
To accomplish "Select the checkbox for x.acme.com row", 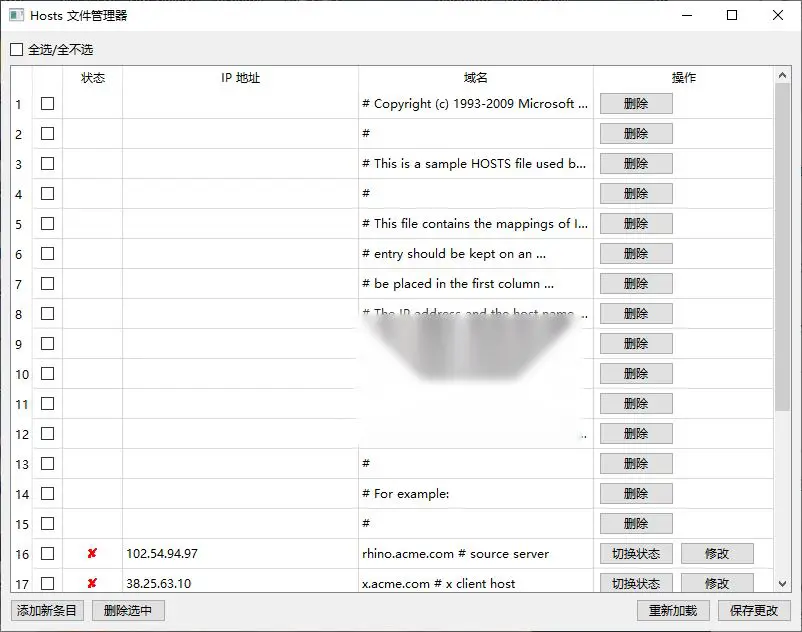I will tap(48, 583).
